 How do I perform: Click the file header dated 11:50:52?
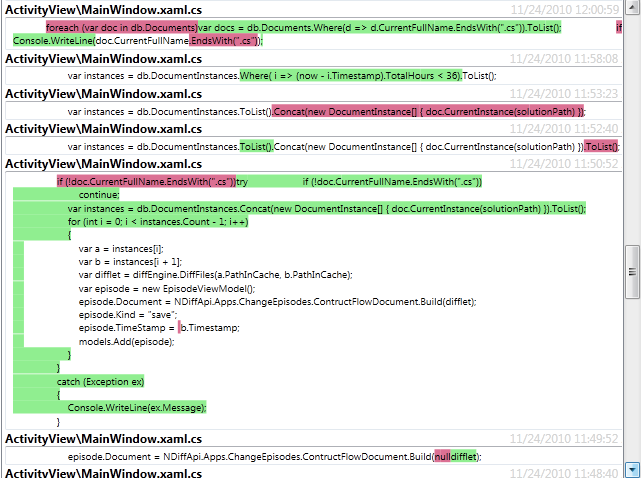coord(104,164)
